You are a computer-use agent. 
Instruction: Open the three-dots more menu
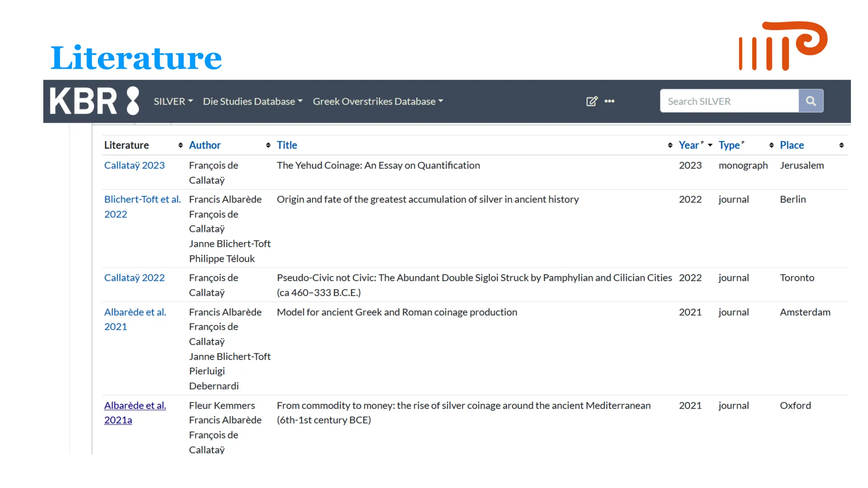(609, 101)
